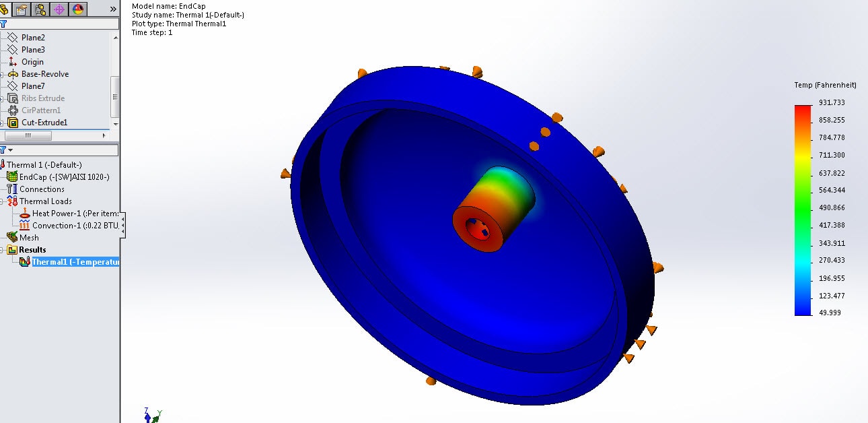Click the horizontal scrollbar right arrow
This screenshot has height=423, width=868.
104,135
